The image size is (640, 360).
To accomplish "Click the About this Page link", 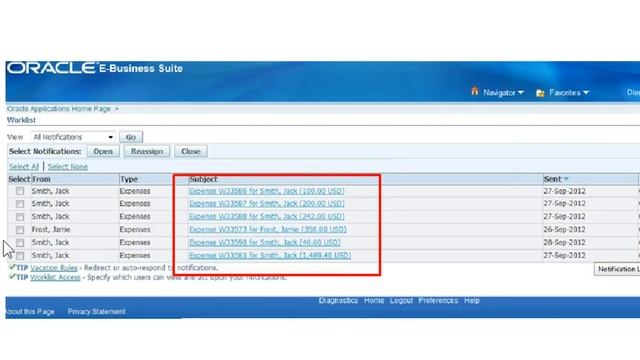I will (x=30, y=312).
